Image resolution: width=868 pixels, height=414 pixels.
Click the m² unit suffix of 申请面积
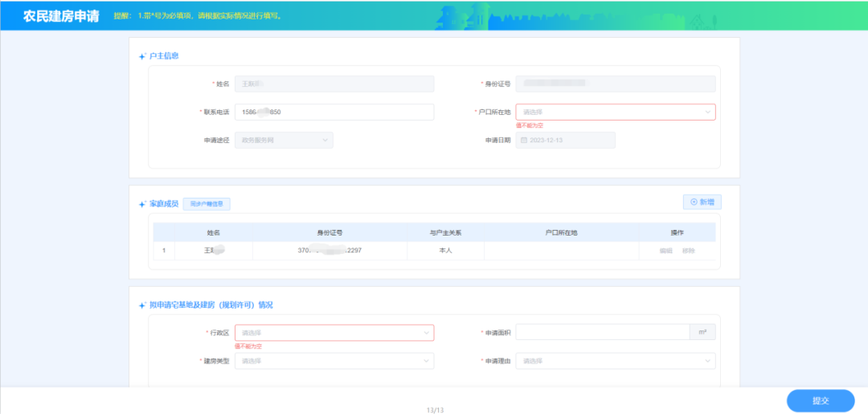702,333
